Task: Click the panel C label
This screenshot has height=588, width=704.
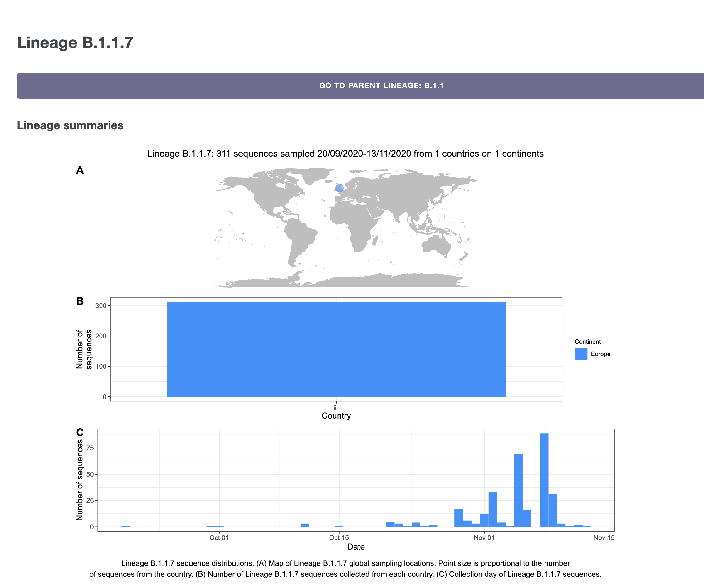Action: click(80, 432)
